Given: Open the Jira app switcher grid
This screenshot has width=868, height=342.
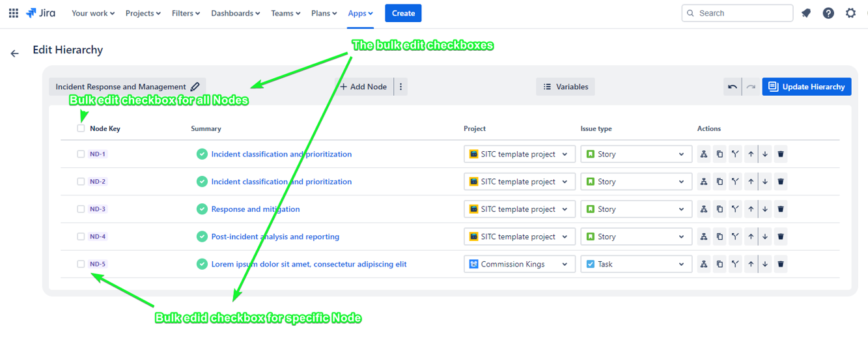Looking at the screenshot, I should pos(13,13).
